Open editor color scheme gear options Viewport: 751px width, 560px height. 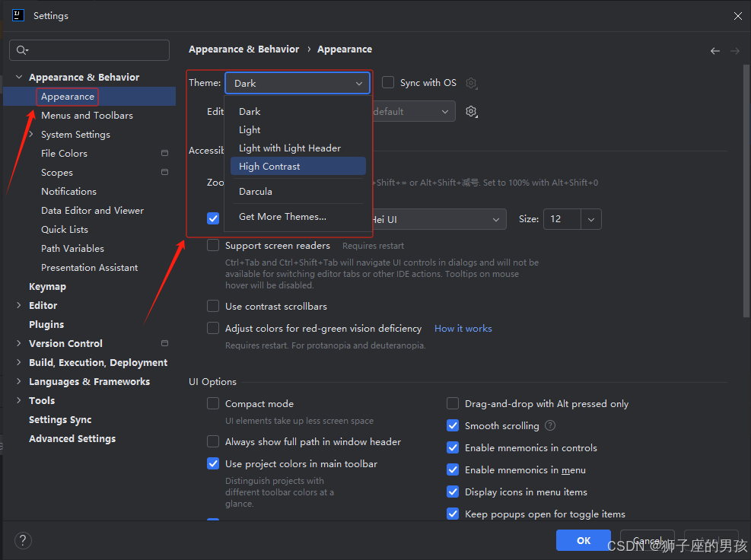click(x=471, y=112)
